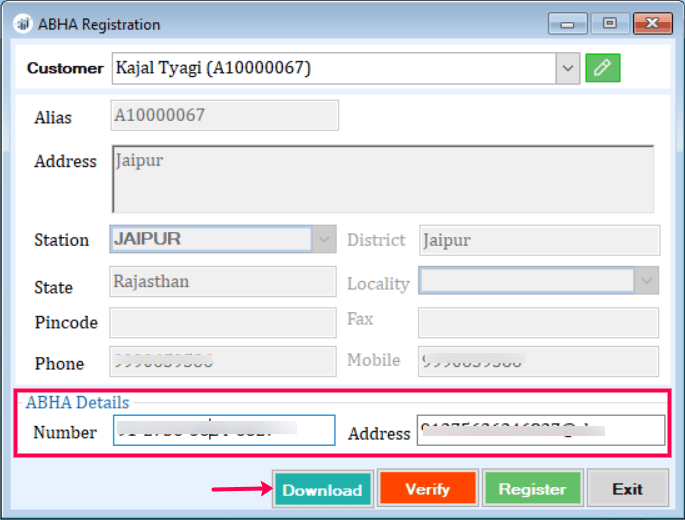Screen dimensions: 685x520
Task: Click the ABHA Number input field
Action: click(x=224, y=430)
